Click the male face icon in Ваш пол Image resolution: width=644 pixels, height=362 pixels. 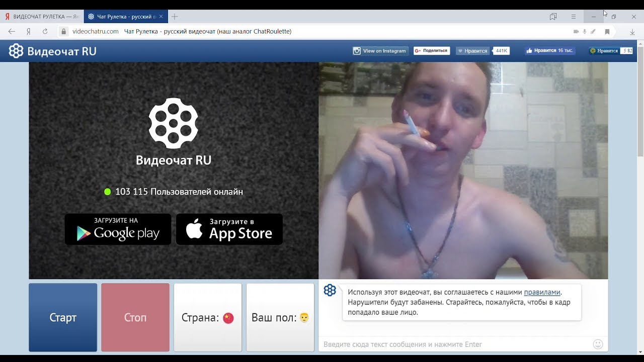point(304,318)
